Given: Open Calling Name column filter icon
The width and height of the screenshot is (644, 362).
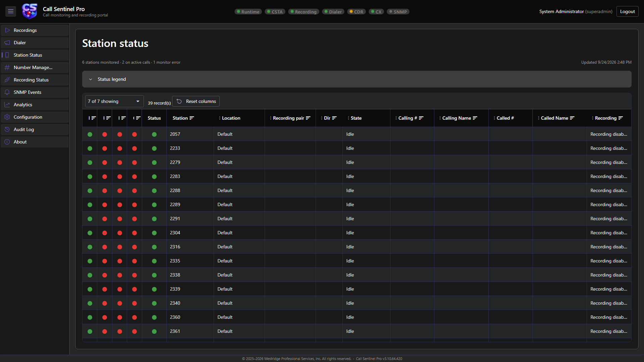Looking at the screenshot, I should coord(475,118).
